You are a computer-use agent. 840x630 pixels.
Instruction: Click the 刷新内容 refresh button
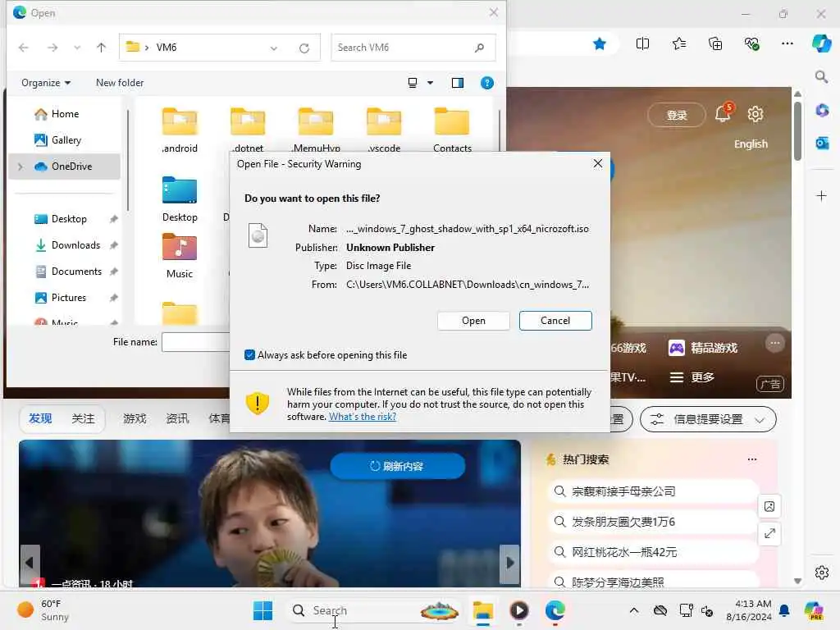397,466
